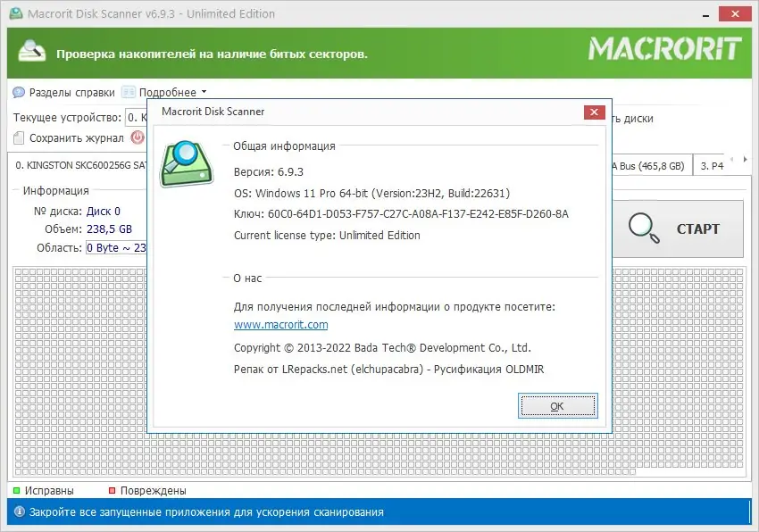The image size is (759, 532).
Task: Open the www.macrorit.com link
Action: click(x=280, y=324)
